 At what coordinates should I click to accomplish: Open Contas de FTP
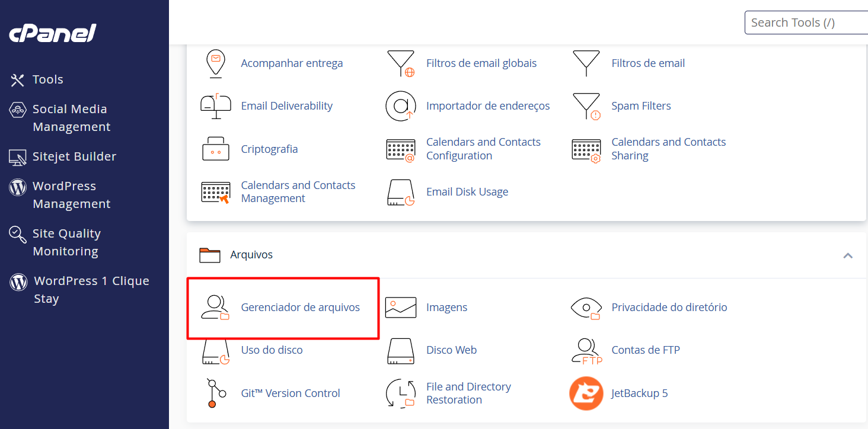tap(646, 350)
